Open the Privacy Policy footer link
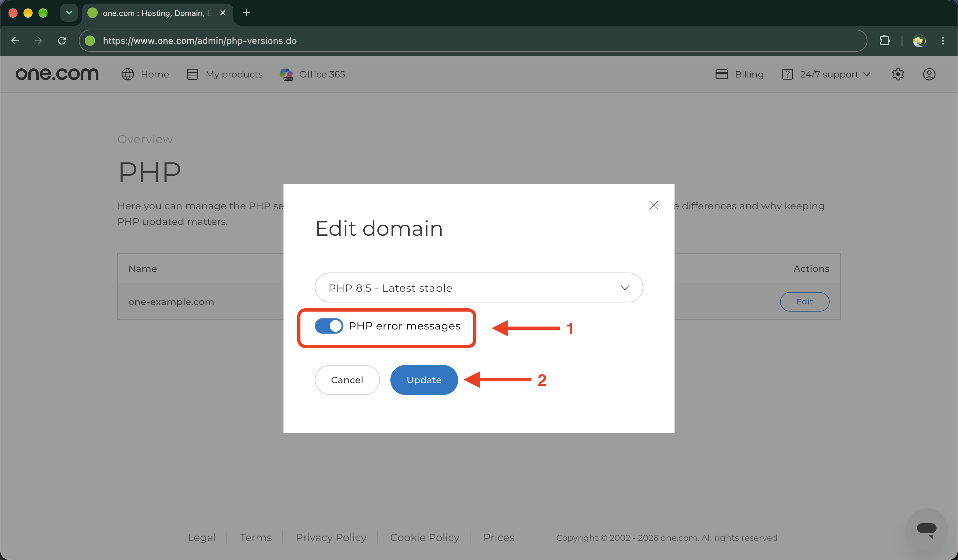Screen dimensions: 958x560 (331, 537)
